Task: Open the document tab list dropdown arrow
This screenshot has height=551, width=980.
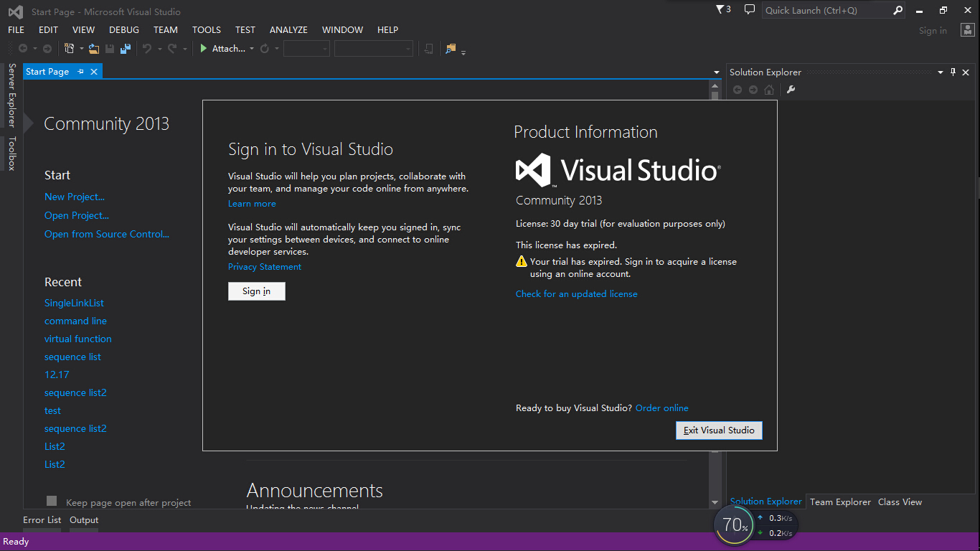Action: click(716, 72)
